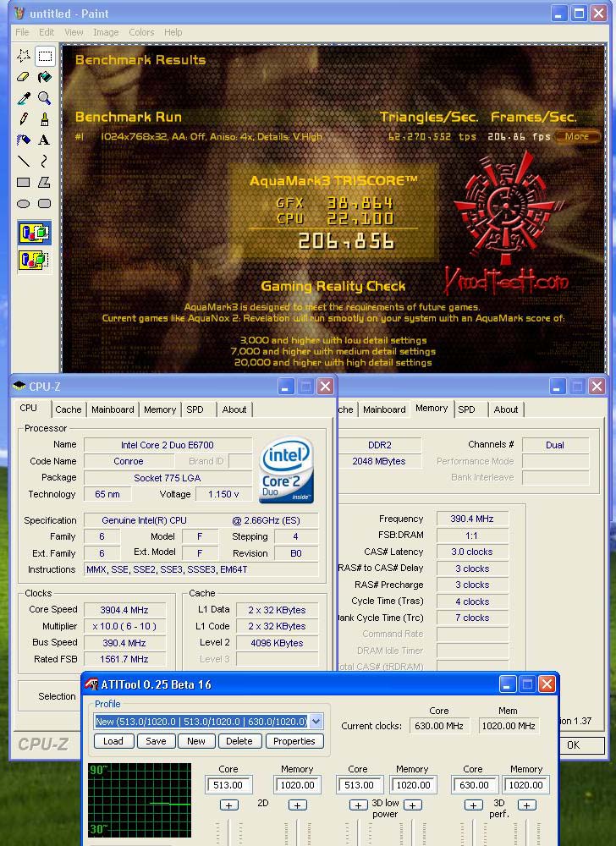Click New in ATITool profile section
Screen dimensions: 616x846
click(x=195, y=741)
